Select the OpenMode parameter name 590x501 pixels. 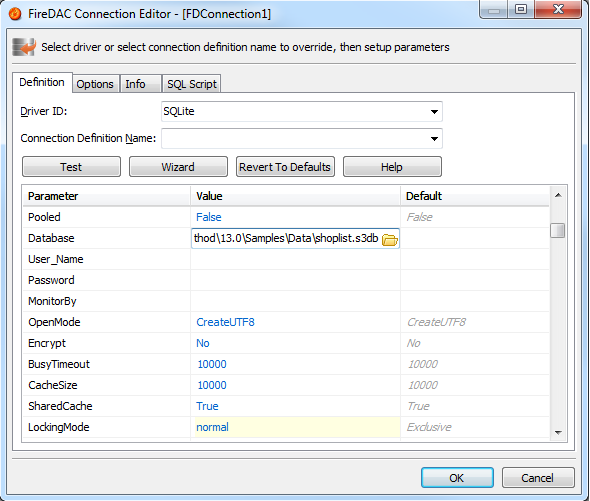[54, 322]
